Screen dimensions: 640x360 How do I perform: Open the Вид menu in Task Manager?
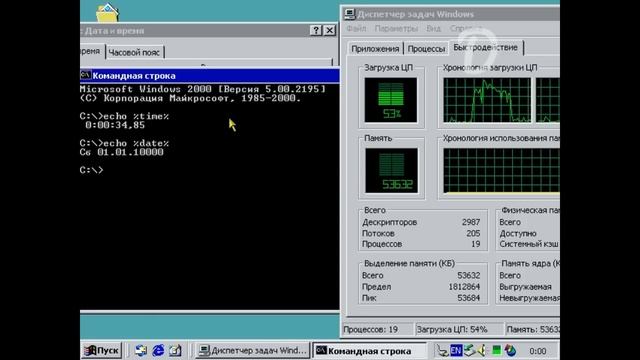click(x=433, y=29)
